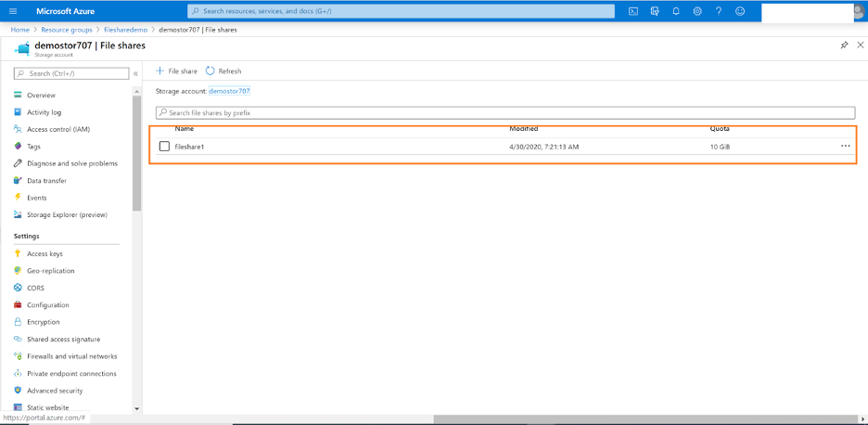Open directory and subscription filter icon

(655, 11)
